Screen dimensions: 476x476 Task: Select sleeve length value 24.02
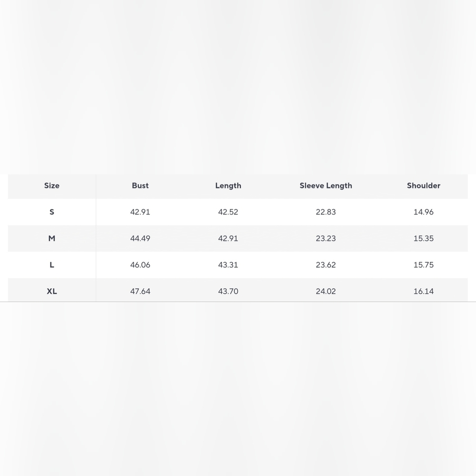pos(326,291)
